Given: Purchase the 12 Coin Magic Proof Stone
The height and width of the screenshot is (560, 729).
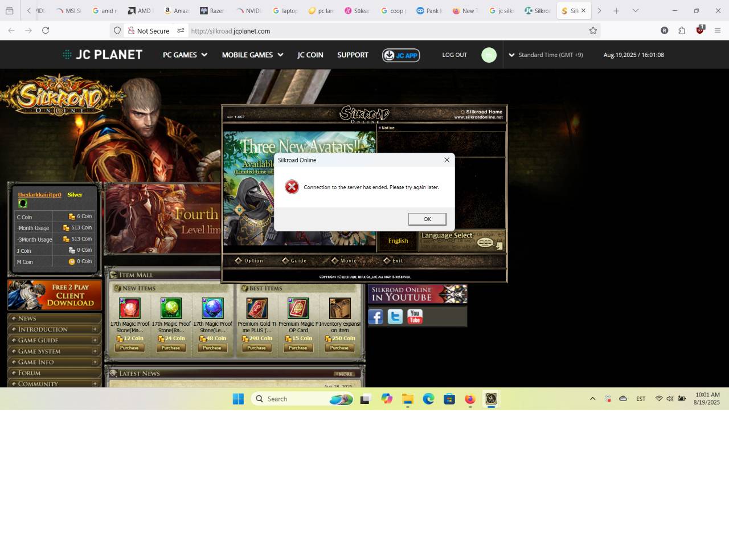Looking at the screenshot, I should 129,348.
